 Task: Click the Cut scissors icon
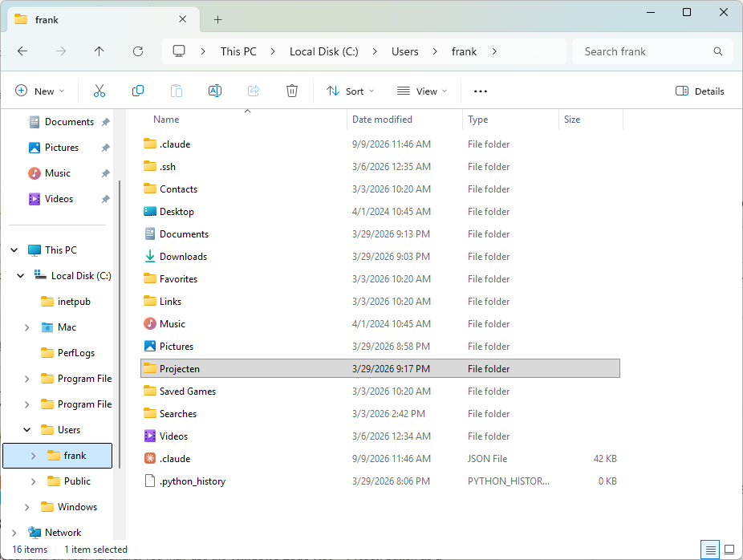pos(99,91)
